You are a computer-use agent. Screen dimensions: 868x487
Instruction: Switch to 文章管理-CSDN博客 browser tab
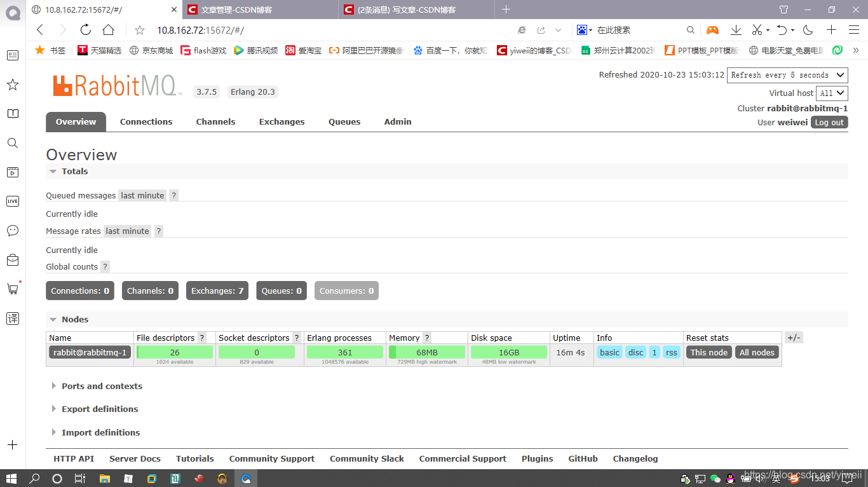[x=261, y=10]
